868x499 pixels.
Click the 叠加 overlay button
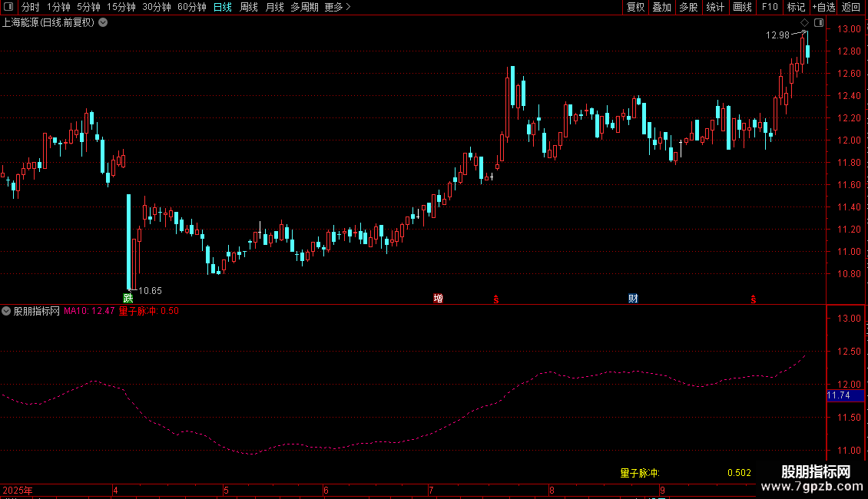(662, 7)
